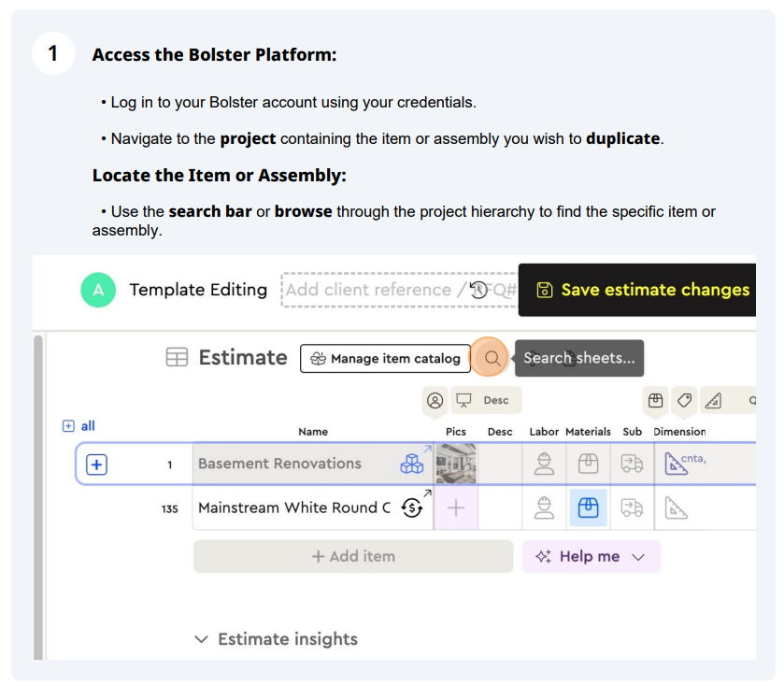Click the dollar refresh icon on Mainstream White Round
Screen dimensions: 784x686
point(412,508)
